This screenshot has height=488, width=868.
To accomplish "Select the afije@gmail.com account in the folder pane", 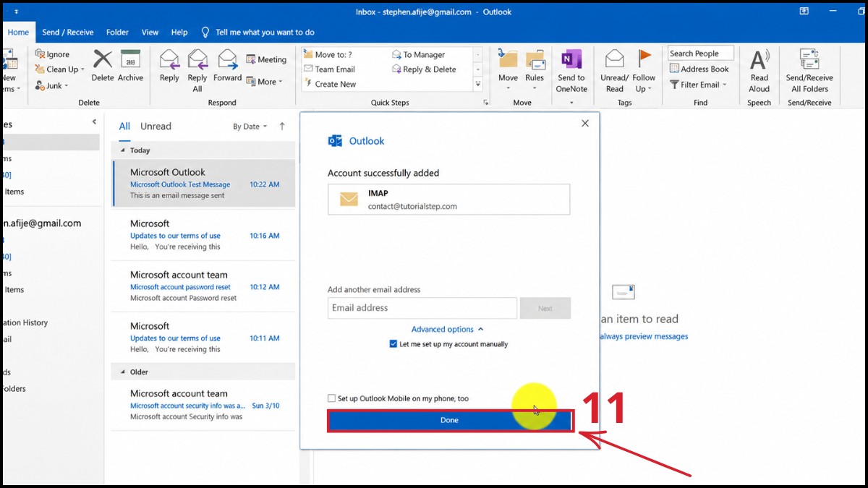I will pyautogui.click(x=42, y=223).
